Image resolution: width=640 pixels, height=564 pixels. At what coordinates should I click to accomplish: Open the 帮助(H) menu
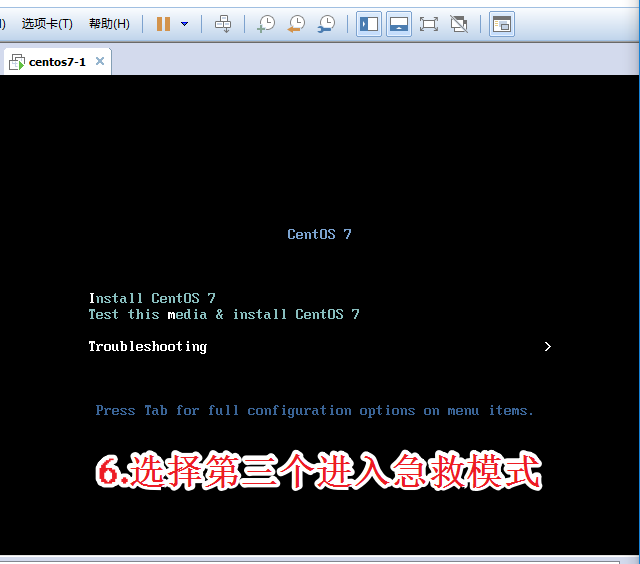pos(109,24)
